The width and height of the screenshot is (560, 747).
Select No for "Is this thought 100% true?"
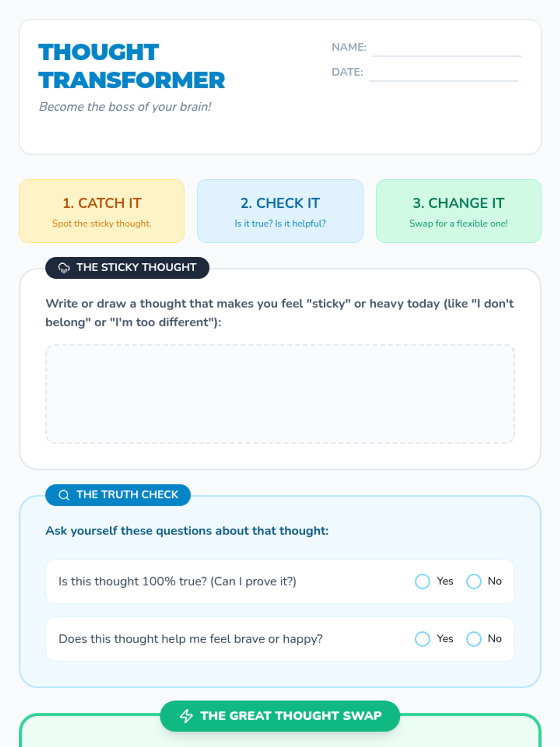(x=474, y=581)
